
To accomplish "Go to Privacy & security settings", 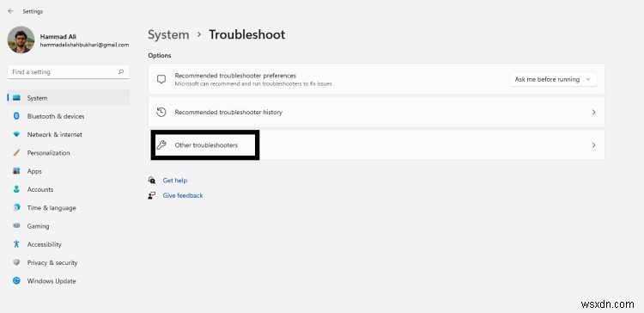I will tap(52, 263).
